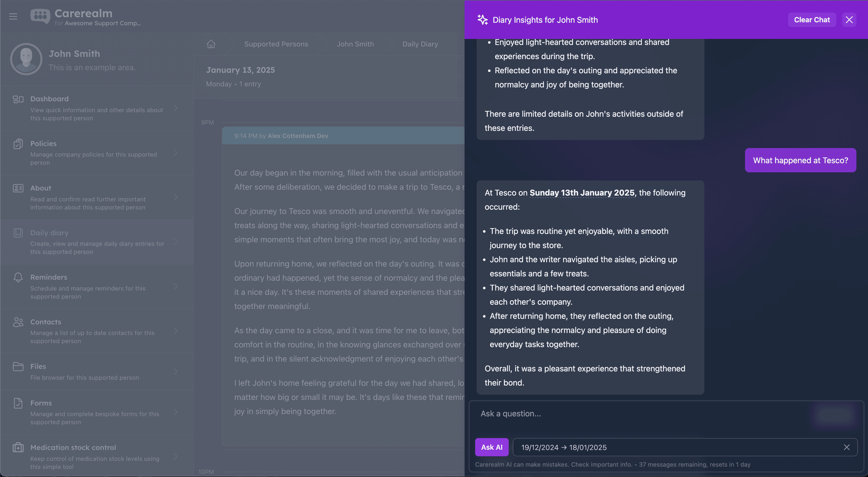
Task: Click the sparkle icon in Diary Insights header
Action: click(482, 19)
